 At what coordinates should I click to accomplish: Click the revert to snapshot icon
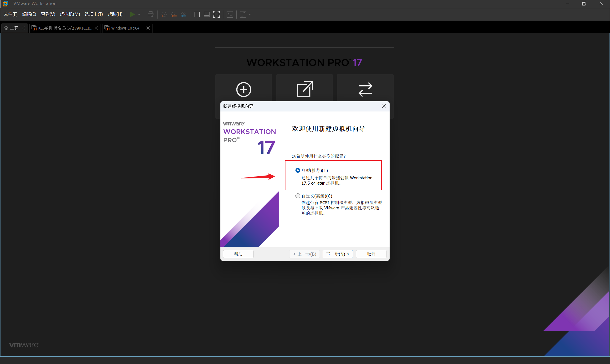(x=174, y=15)
